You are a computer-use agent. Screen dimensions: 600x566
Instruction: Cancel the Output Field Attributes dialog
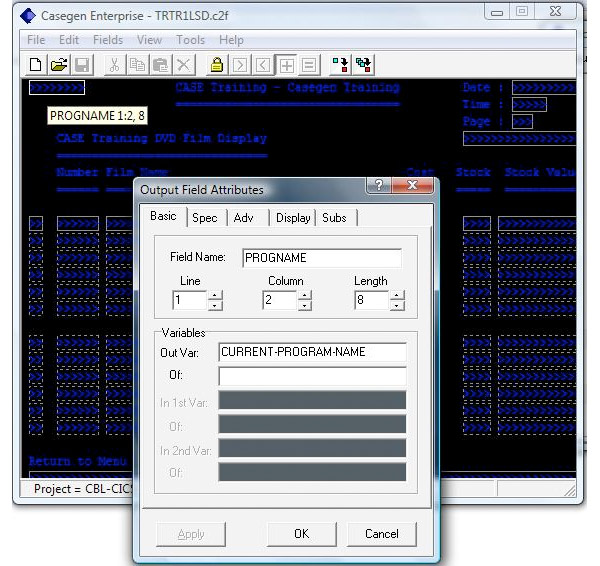[381, 533]
